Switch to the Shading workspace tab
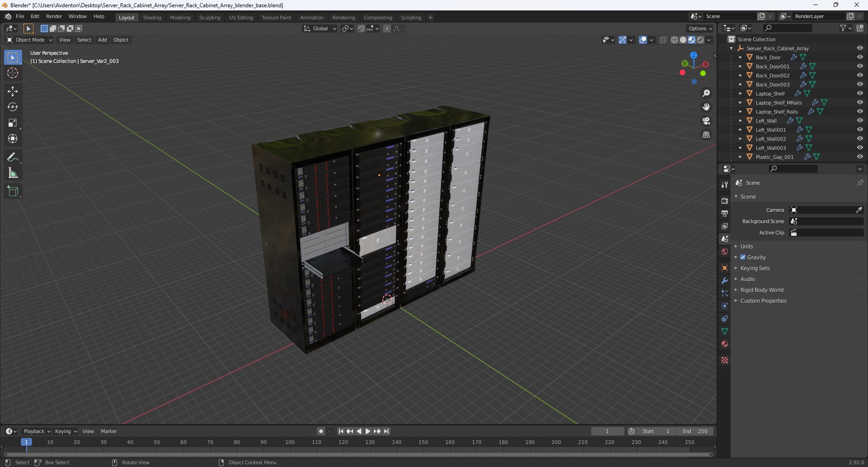Viewport: 868px width, 467px height. 152,17
